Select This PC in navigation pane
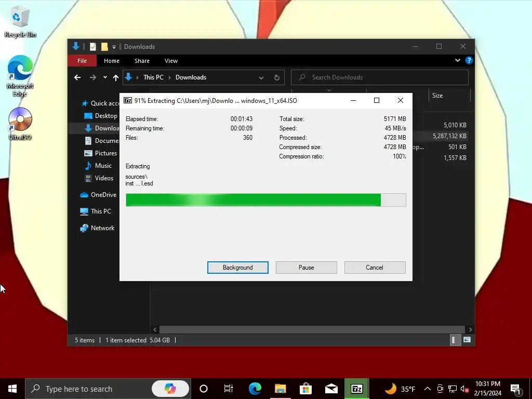The image size is (532, 399). [x=96, y=211]
